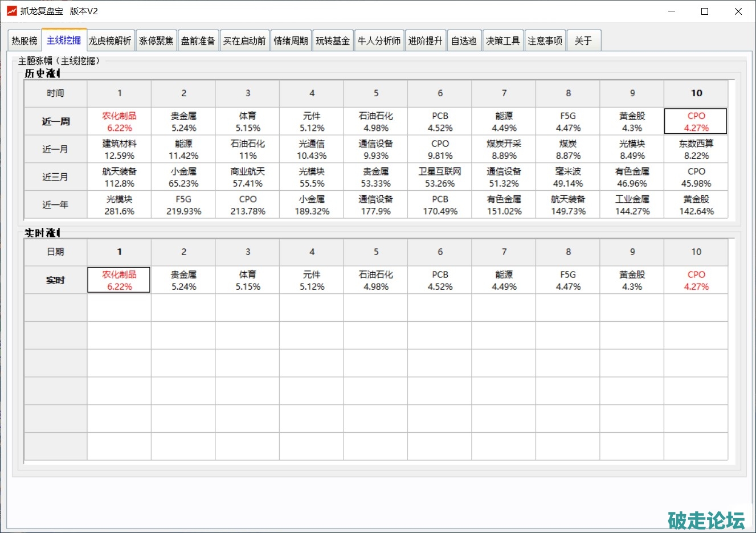Click the 航天装备 112.8% cell

pos(119,177)
